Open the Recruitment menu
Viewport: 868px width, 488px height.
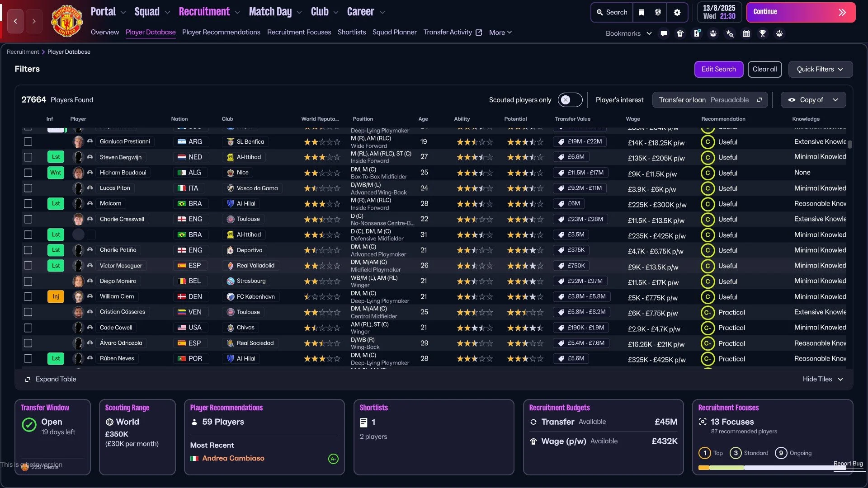[x=209, y=12]
